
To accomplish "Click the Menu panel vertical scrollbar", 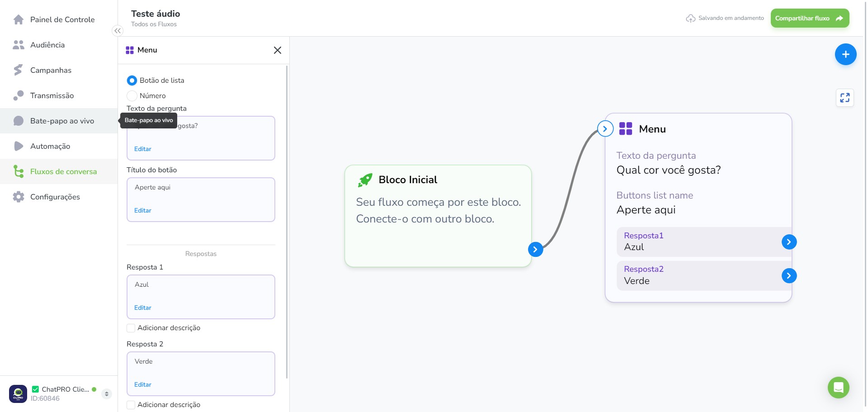I will tap(287, 222).
